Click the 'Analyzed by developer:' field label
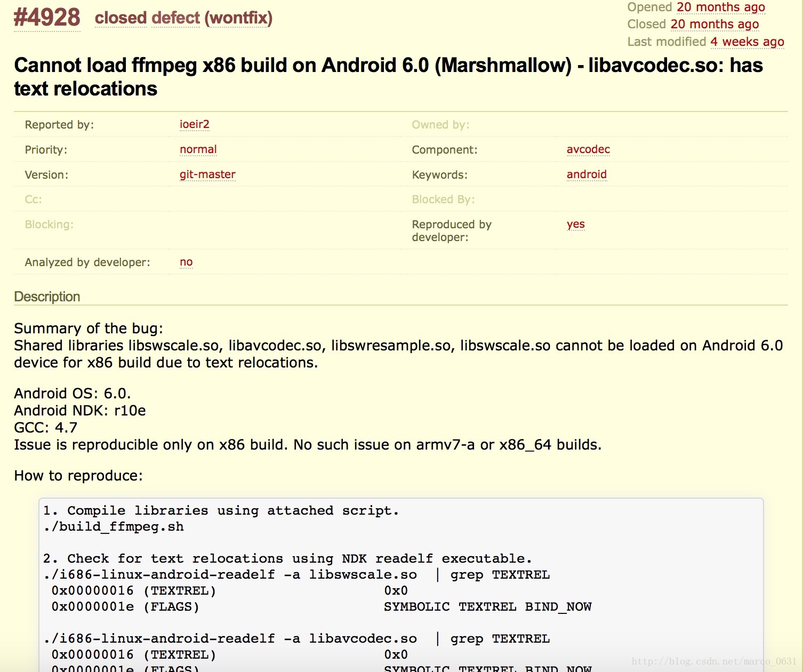 (x=87, y=262)
